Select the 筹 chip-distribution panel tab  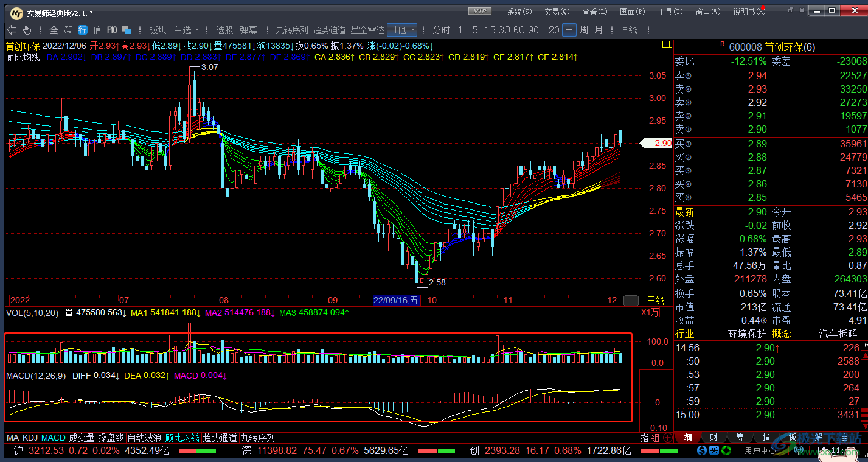pyautogui.click(x=740, y=437)
